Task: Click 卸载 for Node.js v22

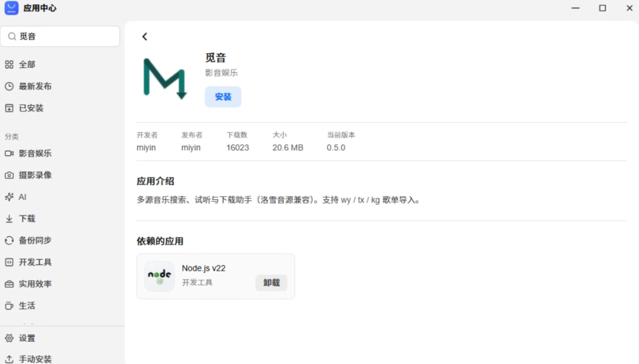Action: [272, 282]
